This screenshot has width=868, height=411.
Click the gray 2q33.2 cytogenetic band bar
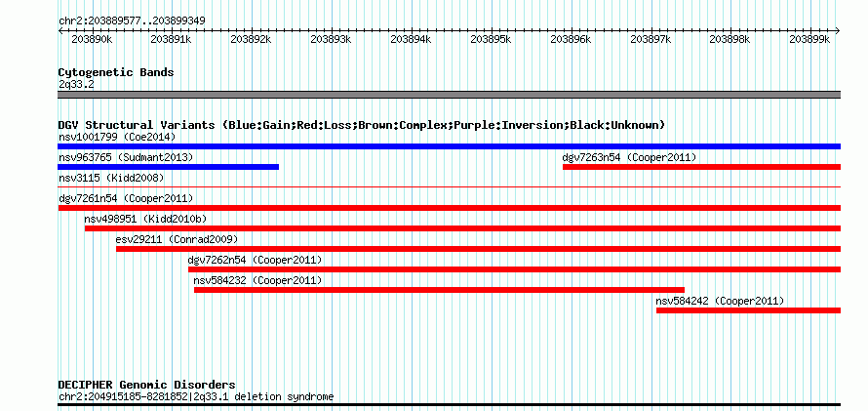pyautogui.click(x=449, y=95)
